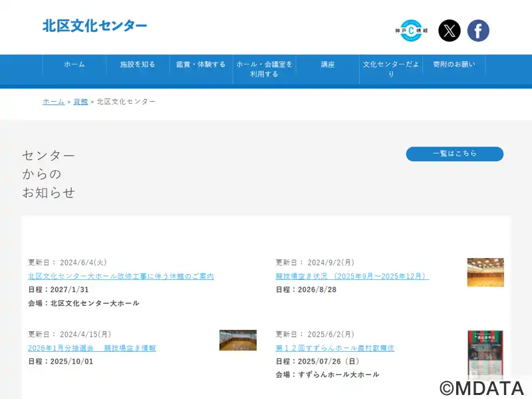Open 文化センターだより in the nav bar

pos(391,69)
